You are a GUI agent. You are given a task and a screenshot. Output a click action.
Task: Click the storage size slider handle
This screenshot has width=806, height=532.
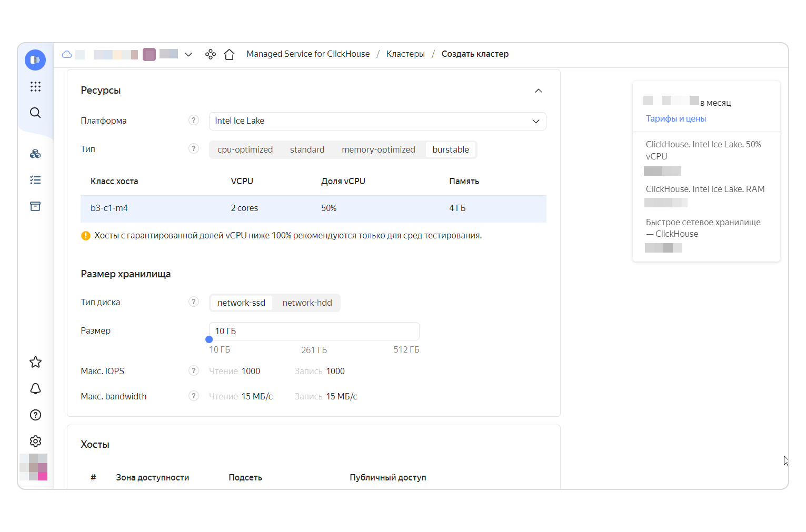point(209,340)
